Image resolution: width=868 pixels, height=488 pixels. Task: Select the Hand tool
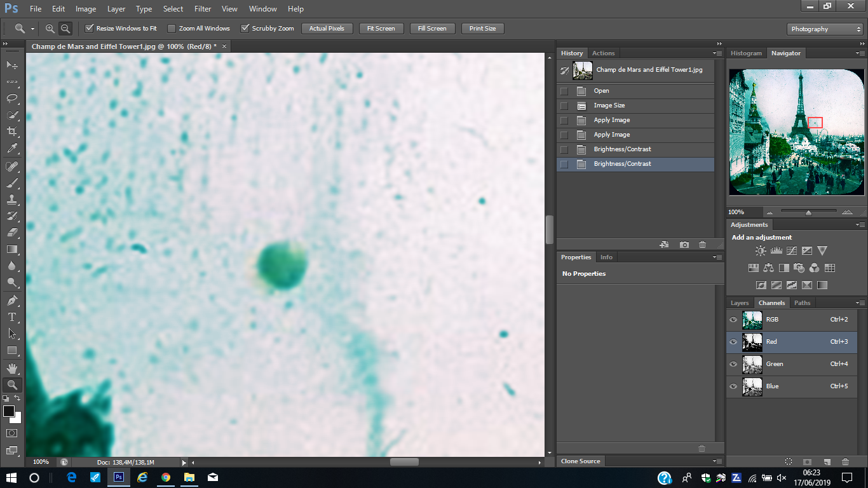click(x=11, y=368)
